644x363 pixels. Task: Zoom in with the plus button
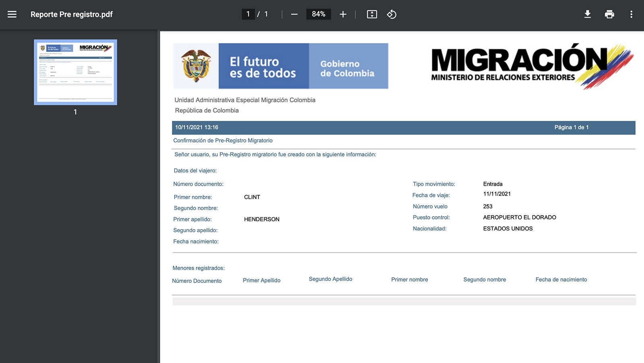343,15
